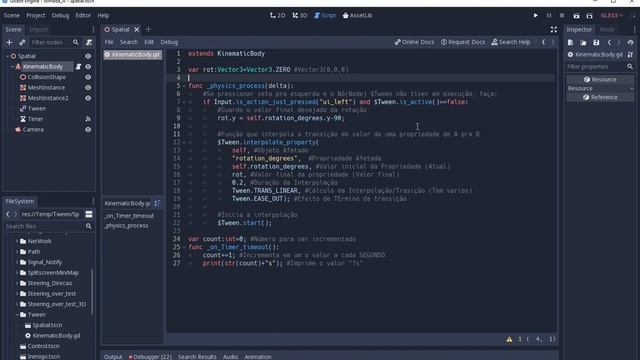Click the Filter properties field in Inspector
Viewport: 640px width, 360px height.
click(600, 67)
